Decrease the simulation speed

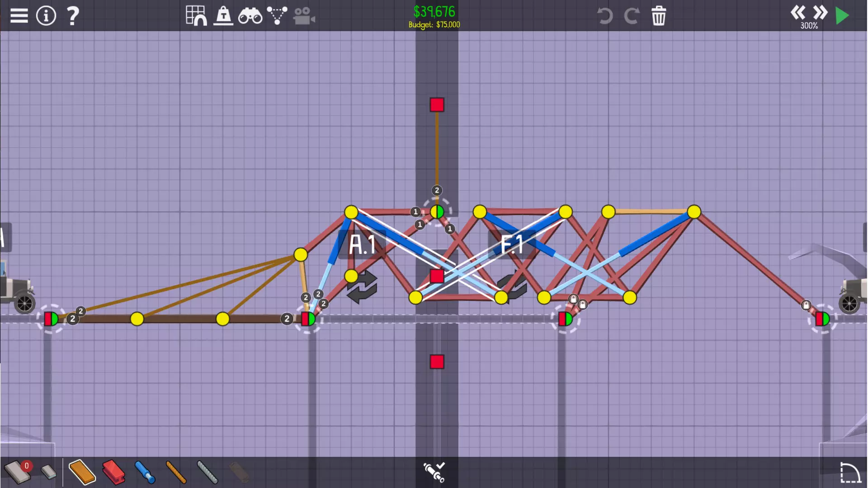[x=797, y=12]
